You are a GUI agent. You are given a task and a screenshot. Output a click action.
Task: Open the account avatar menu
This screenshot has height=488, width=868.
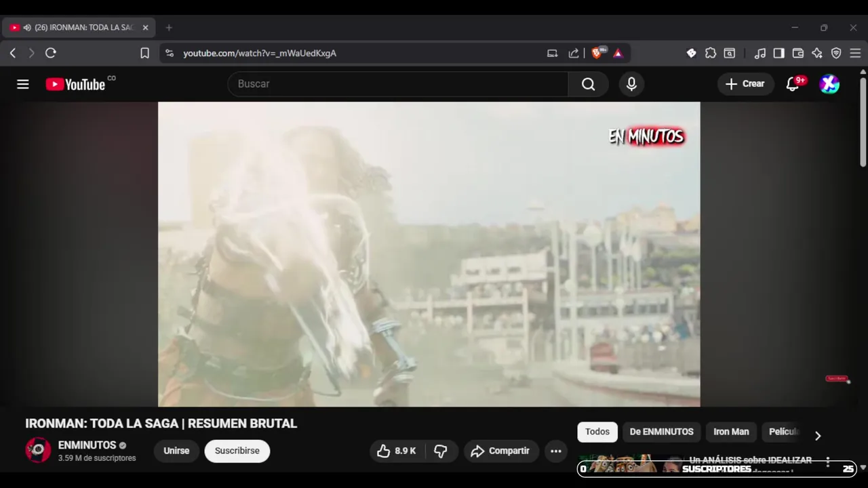coord(829,84)
